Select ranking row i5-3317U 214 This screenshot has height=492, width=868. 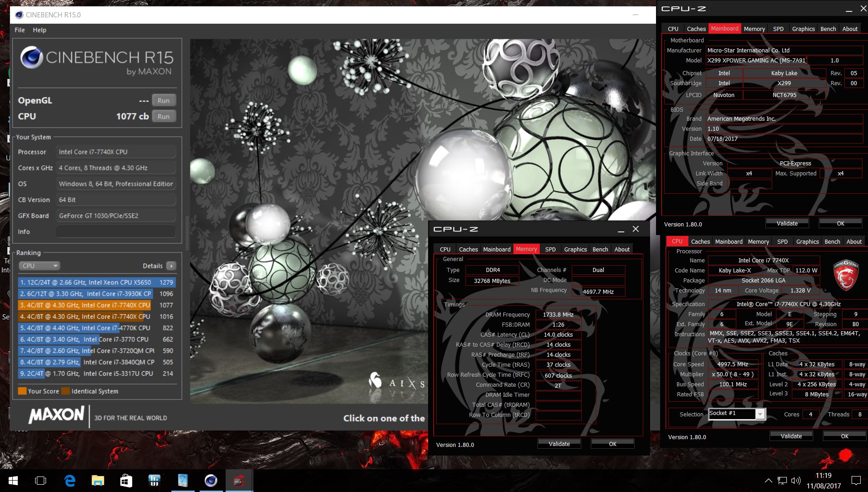[x=97, y=374]
